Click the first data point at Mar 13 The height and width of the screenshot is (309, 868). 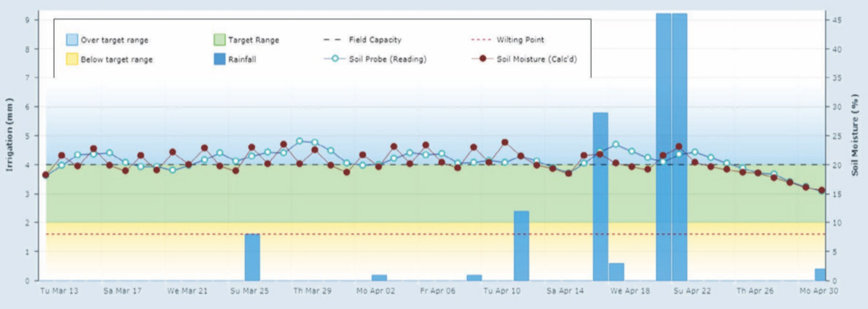46,175
